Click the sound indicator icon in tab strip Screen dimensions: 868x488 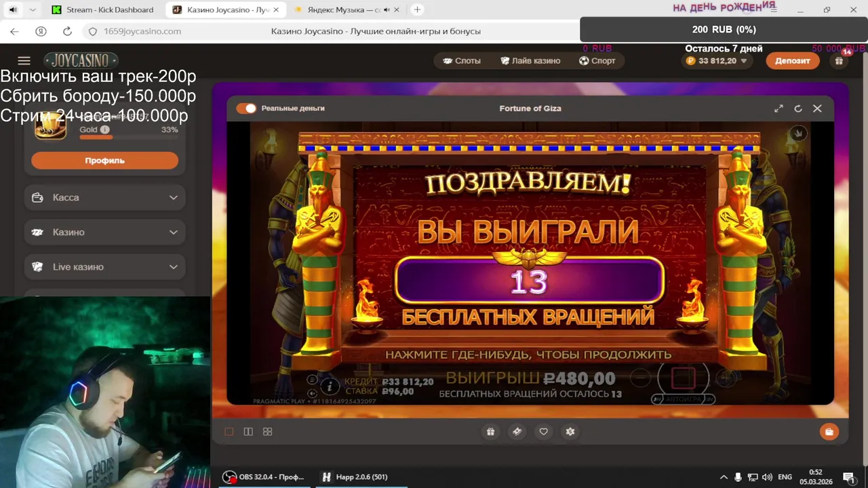[x=12, y=9]
